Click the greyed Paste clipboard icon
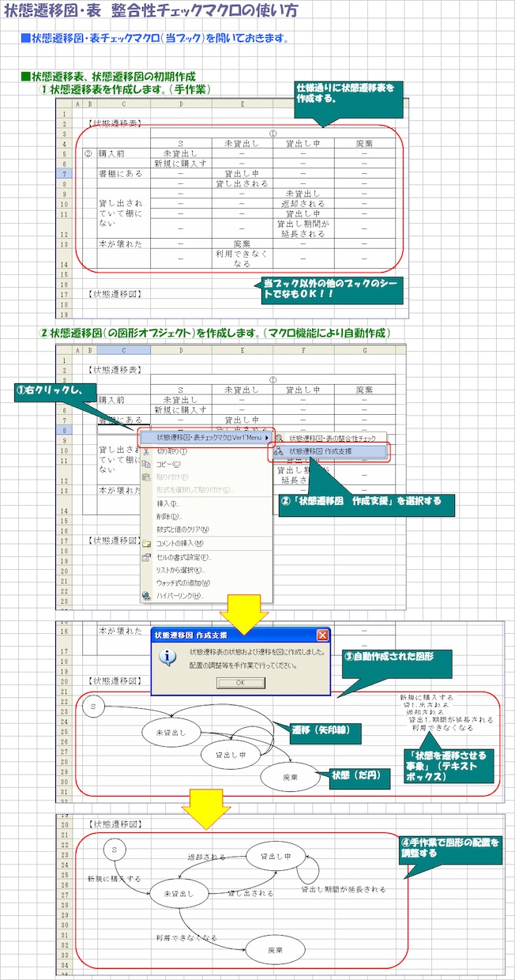The height and width of the screenshot is (980, 515). tap(146, 477)
